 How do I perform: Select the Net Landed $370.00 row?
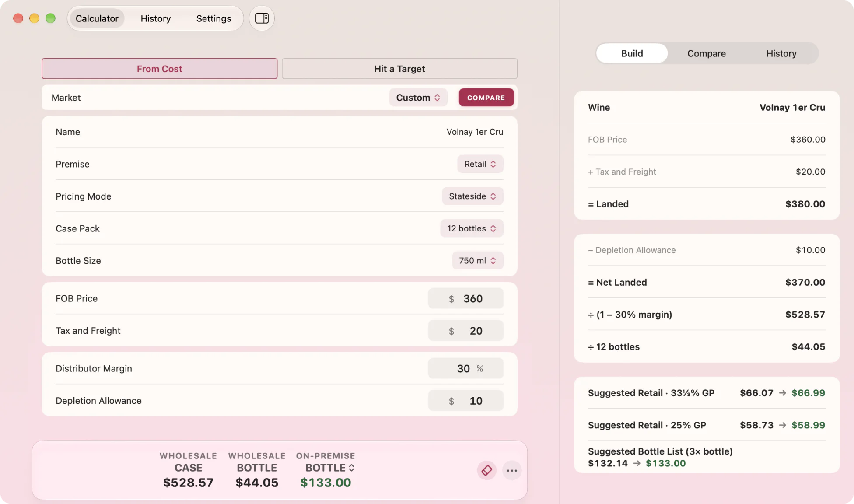coord(707,282)
